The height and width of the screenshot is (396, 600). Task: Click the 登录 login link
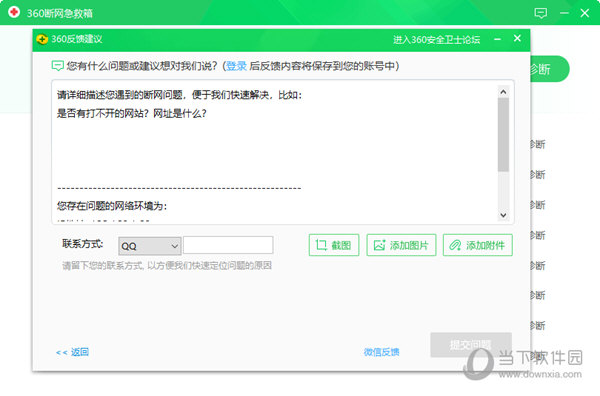click(x=236, y=66)
